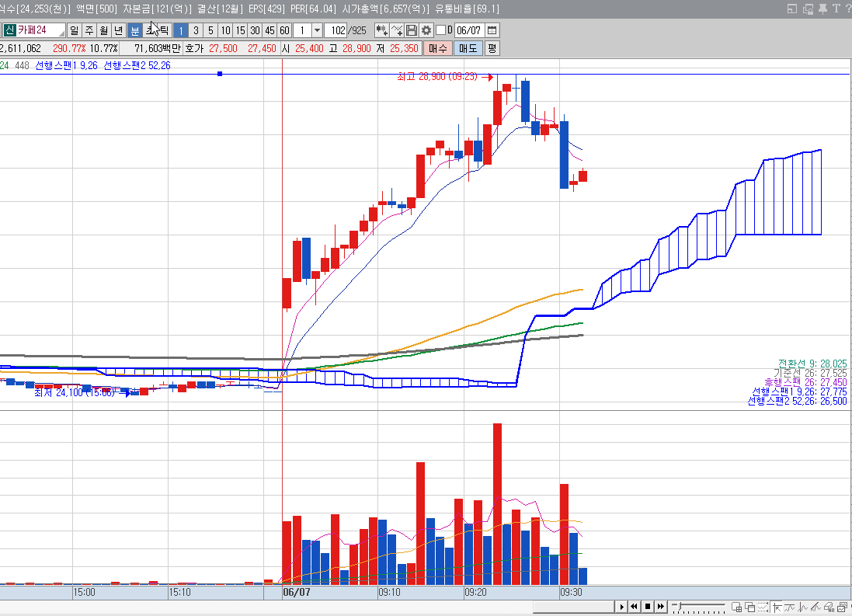Screen dimensions: 852x616
Task: Click the T font size icon
Action: point(836,9)
